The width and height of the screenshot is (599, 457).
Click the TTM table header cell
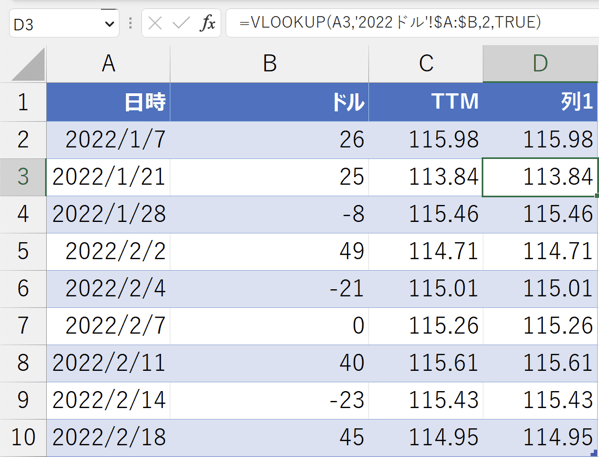click(x=426, y=102)
